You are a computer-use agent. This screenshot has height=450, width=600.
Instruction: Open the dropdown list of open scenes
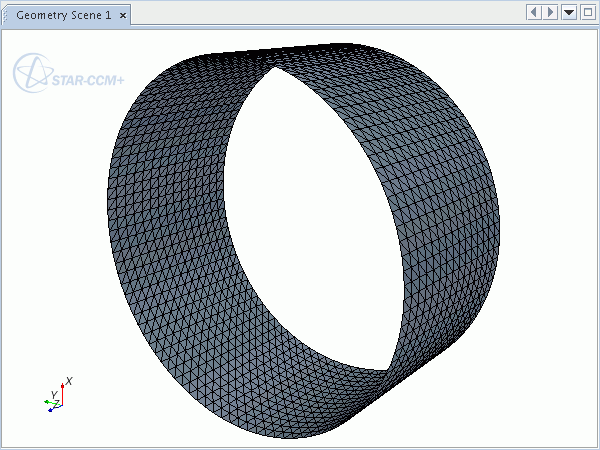coord(569,12)
